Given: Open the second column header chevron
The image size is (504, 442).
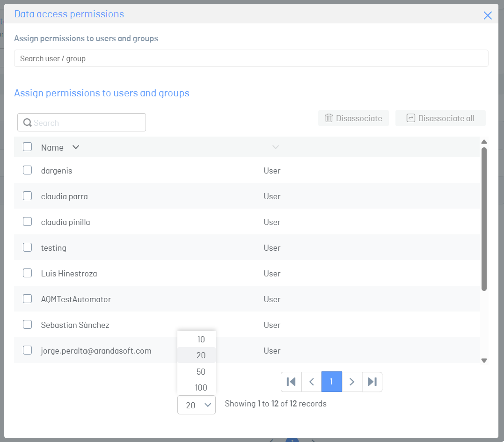Looking at the screenshot, I should [276, 147].
